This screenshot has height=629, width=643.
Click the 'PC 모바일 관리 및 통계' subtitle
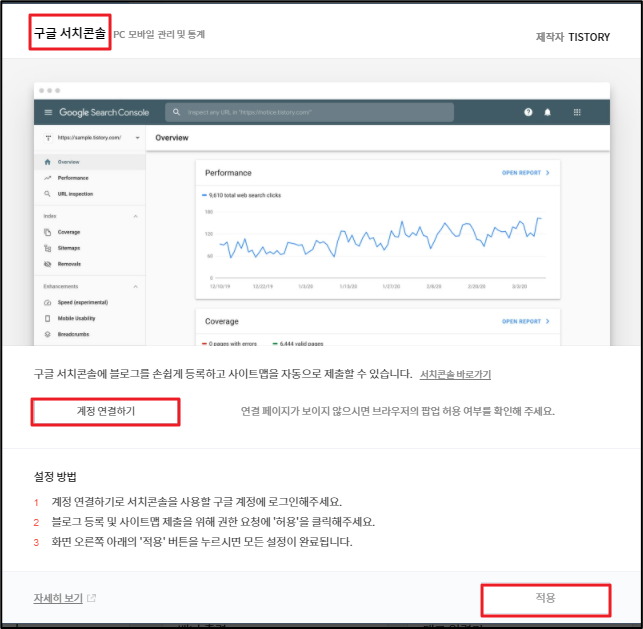pyautogui.click(x=159, y=34)
